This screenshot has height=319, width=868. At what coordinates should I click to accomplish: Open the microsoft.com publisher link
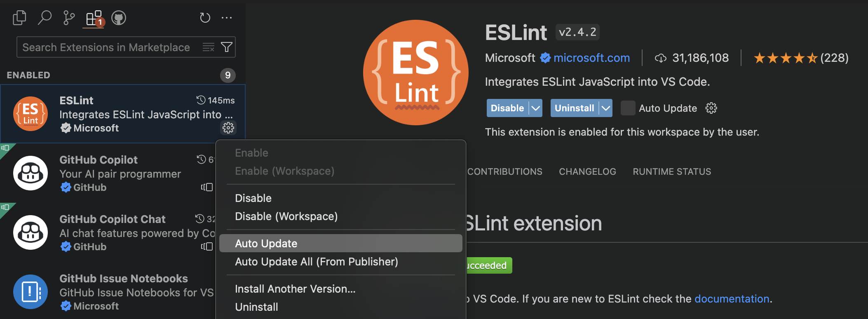pyautogui.click(x=591, y=58)
